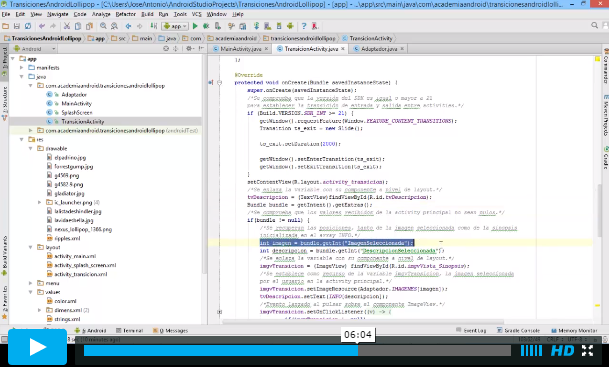Image resolution: width=609 pixels, height=367 pixels.
Task: Click the Replace magnifier icon
Action: point(115,26)
